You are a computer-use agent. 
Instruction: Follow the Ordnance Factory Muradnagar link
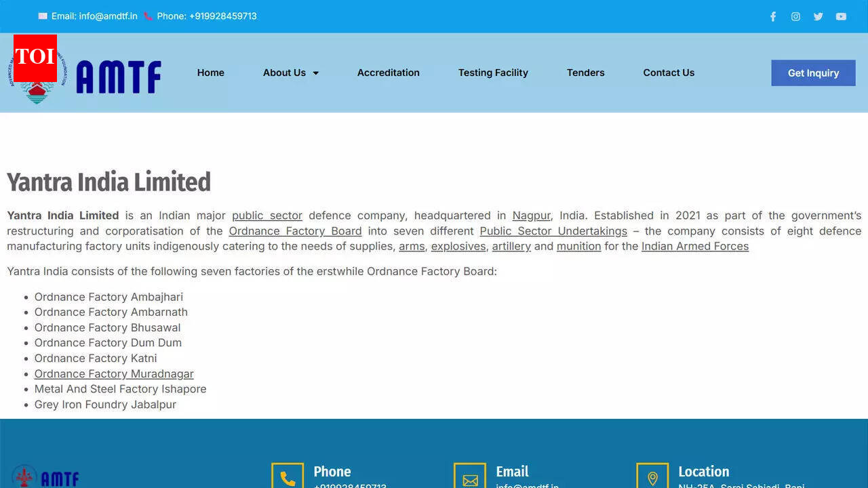coord(113,373)
